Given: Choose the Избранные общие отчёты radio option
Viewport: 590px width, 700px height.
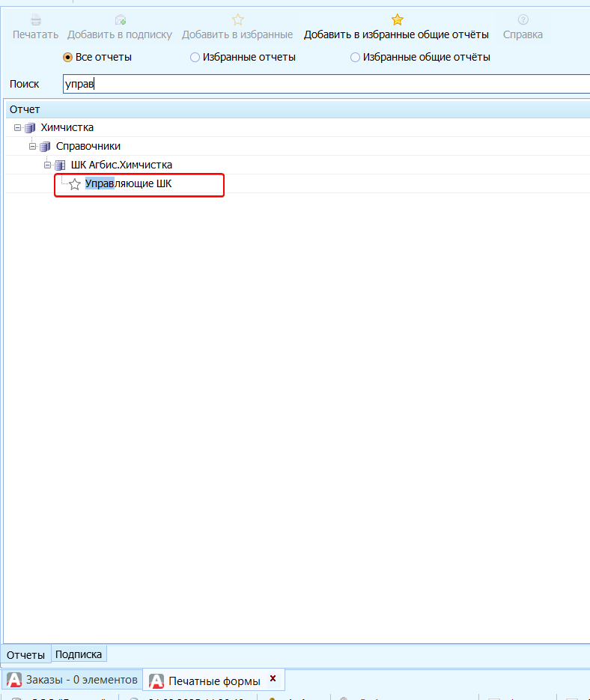Looking at the screenshot, I should [x=355, y=57].
